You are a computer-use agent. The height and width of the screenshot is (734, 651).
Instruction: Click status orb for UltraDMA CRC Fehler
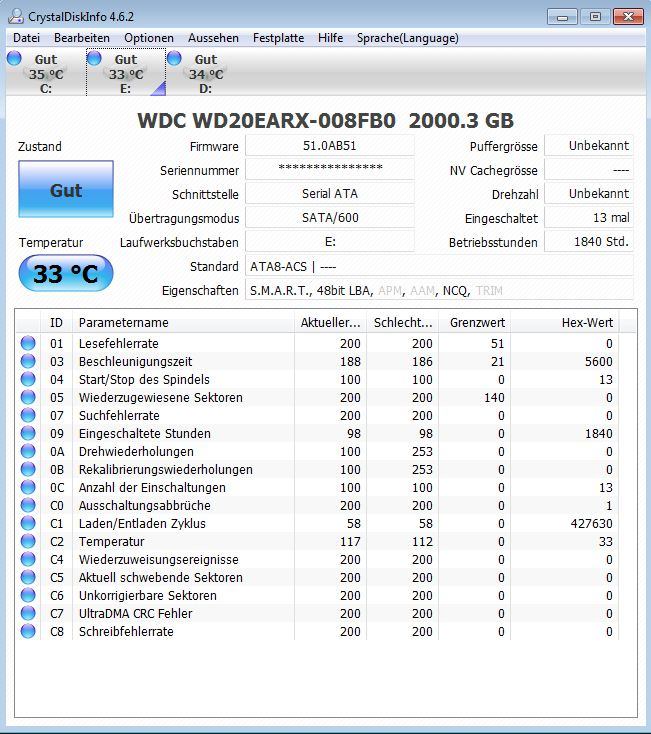[x=28, y=613]
